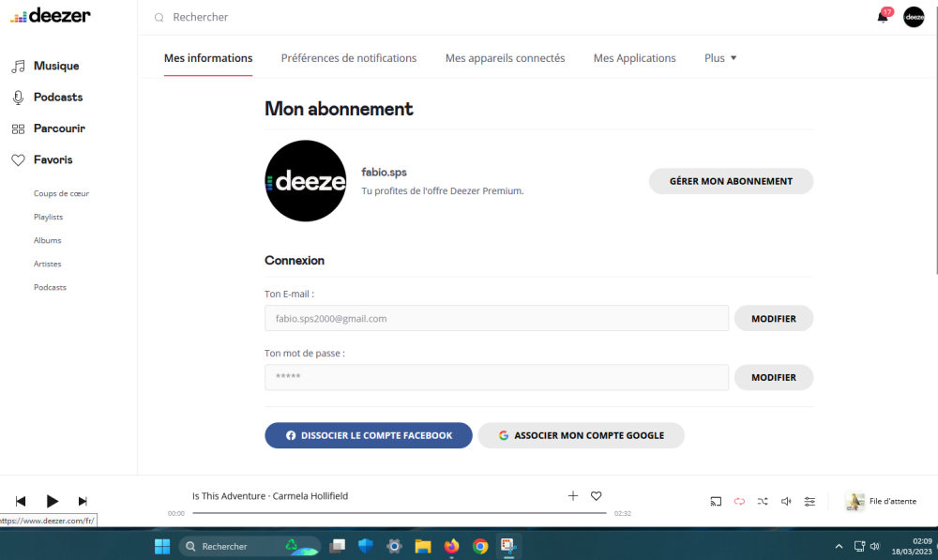
Task: Click the plus icon to add track to playlist
Action: tap(573, 496)
